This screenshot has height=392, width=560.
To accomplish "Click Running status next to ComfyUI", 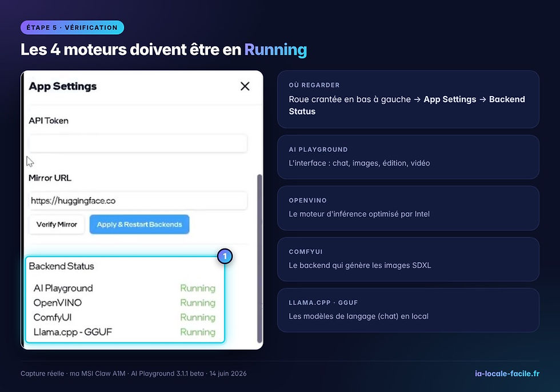I will [x=198, y=317].
